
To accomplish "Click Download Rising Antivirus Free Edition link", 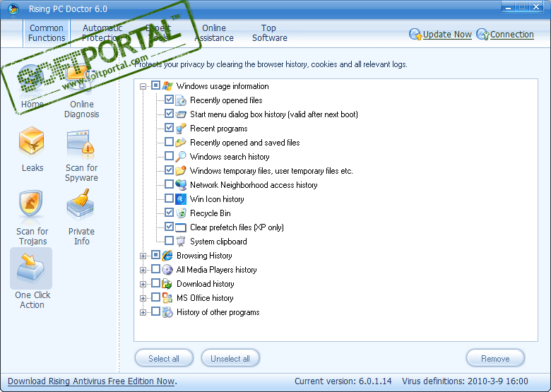I will point(92,381).
